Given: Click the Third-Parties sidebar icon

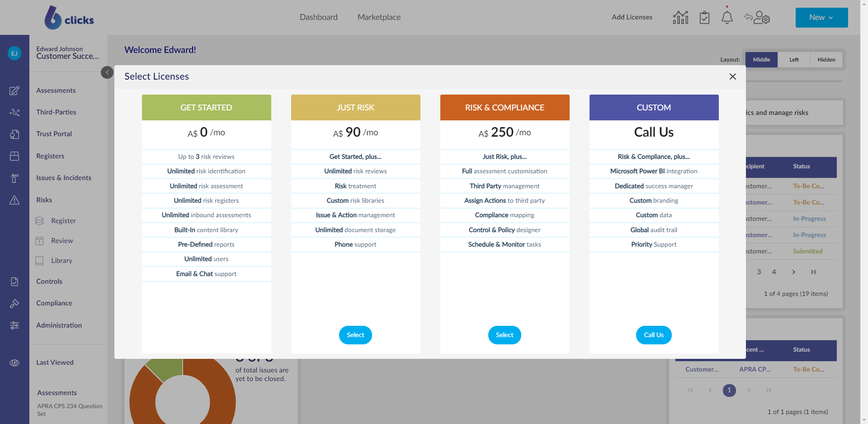Looking at the screenshot, I should click(14, 112).
